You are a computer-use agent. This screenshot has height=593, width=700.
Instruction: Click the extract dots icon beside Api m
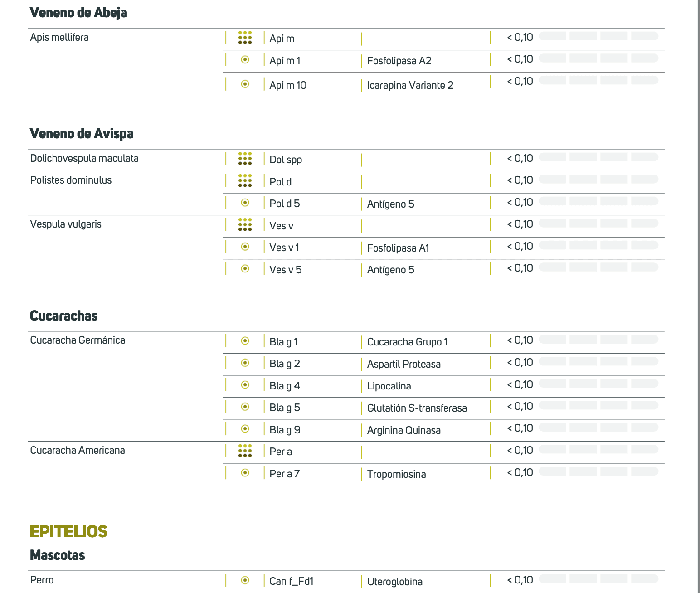point(245,38)
